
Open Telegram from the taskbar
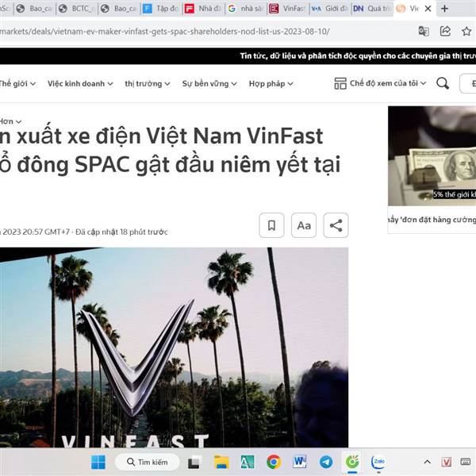tap(326, 462)
